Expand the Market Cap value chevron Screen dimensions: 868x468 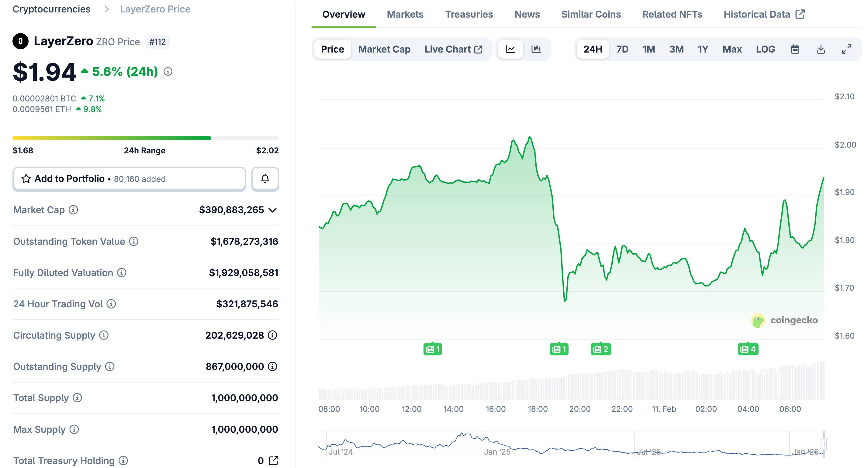pyautogui.click(x=272, y=210)
